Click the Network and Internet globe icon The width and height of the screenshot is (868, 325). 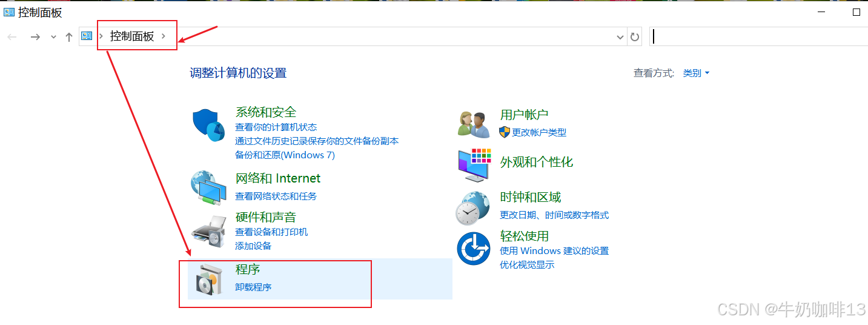point(208,188)
